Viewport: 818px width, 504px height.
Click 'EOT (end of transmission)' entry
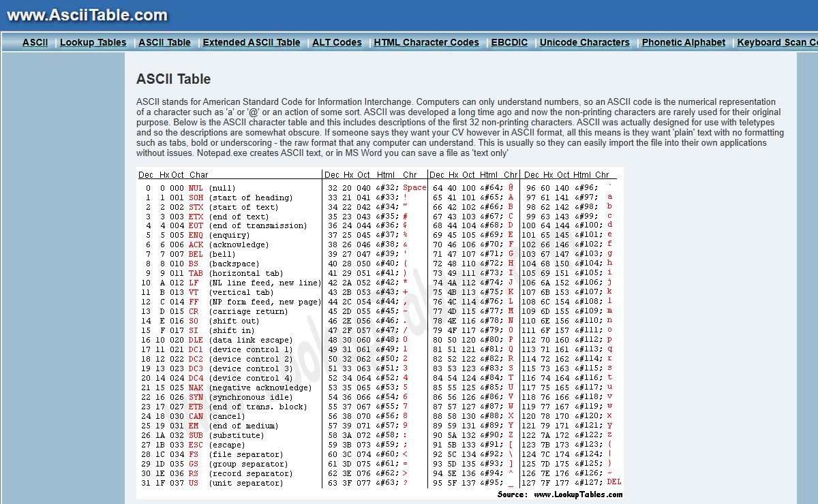(x=247, y=225)
